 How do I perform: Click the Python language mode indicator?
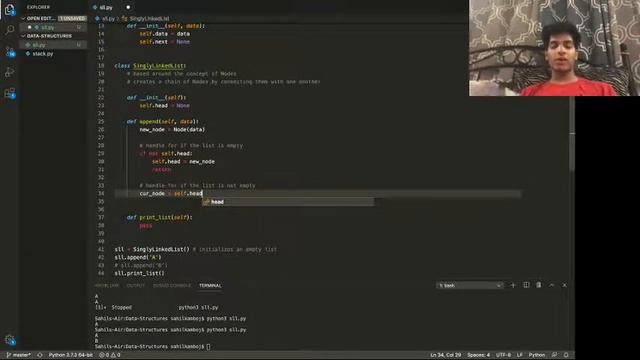pos(537,355)
